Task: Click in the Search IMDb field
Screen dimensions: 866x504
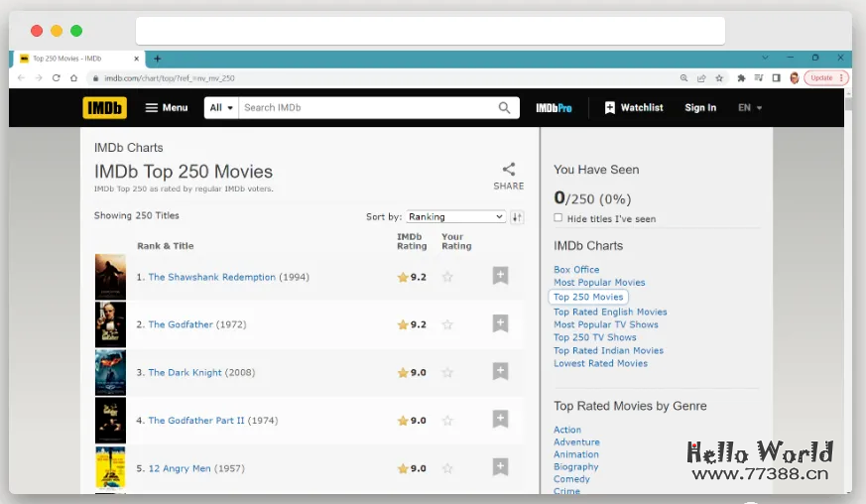Action: click(x=367, y=108)
